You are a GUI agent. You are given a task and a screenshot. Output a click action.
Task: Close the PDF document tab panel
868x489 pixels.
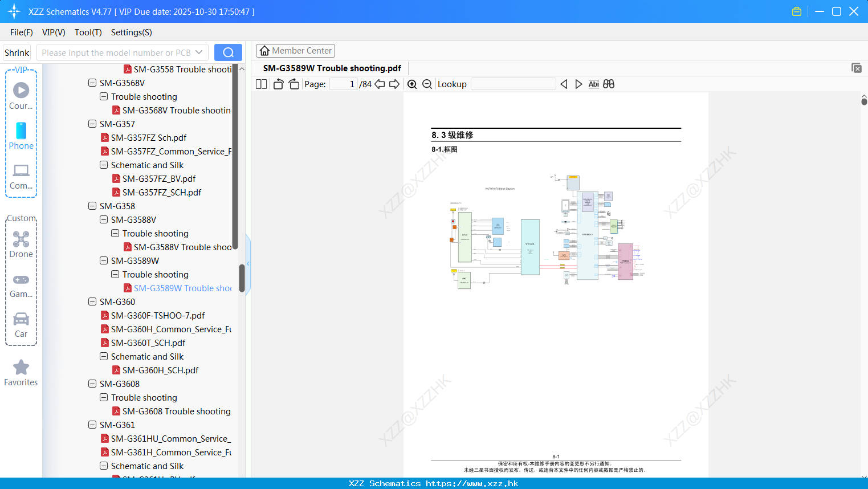(856, 68)
